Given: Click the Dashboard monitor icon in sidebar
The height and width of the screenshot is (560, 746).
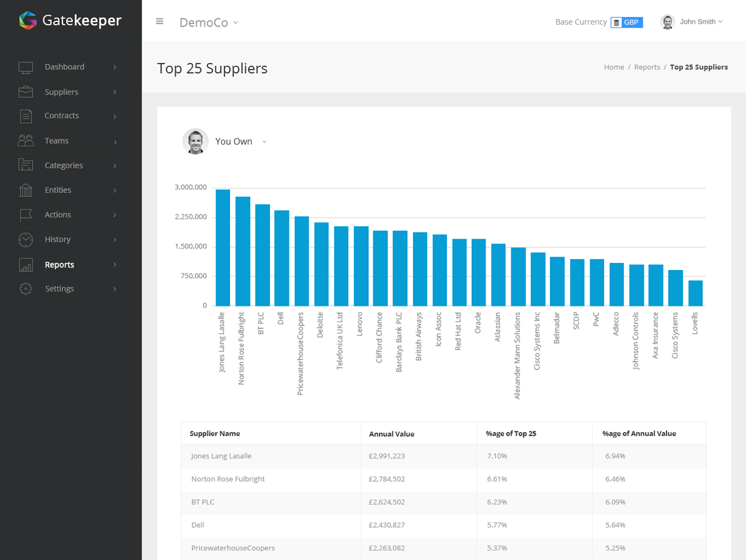Looking at the screenshot, I should pos(26,67).
